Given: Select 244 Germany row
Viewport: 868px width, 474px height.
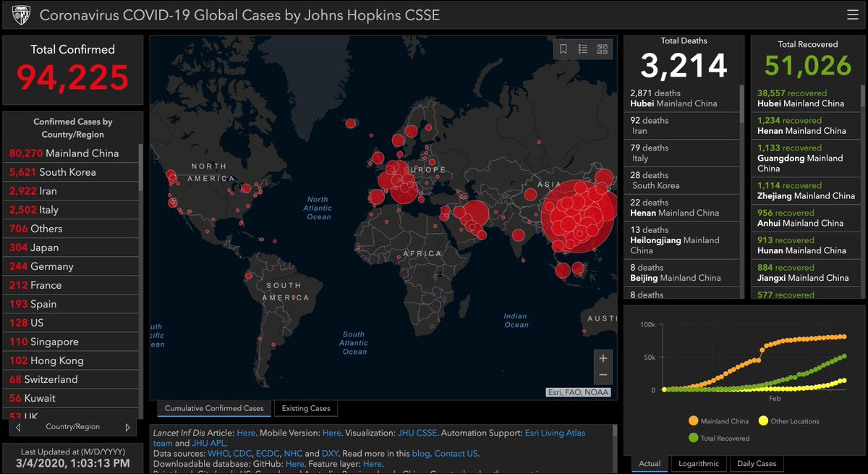Looking at the screenshot, I should [70, 266].
